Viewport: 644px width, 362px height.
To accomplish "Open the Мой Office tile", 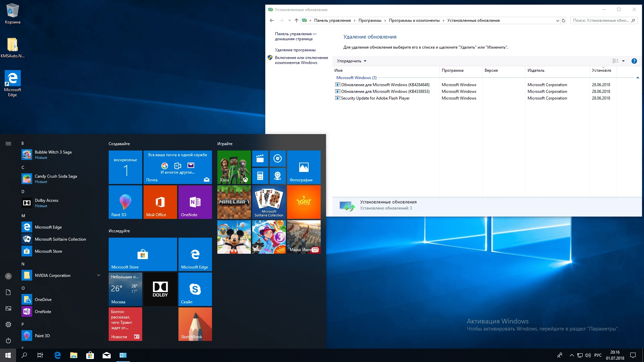I will coord(160,202).
